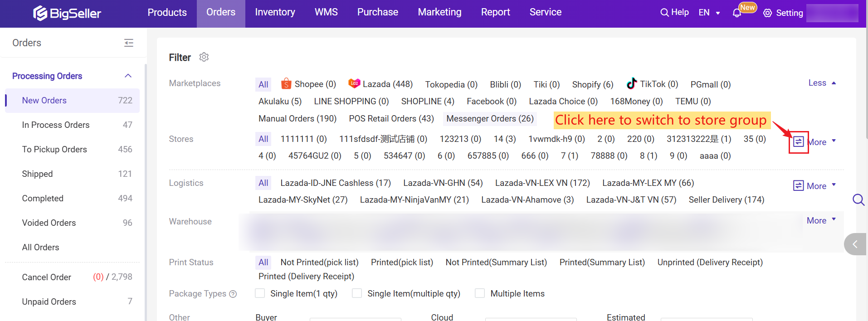Click the Shopee marketplace icon
Screen dimensions: 868x321
pos(286,84)
